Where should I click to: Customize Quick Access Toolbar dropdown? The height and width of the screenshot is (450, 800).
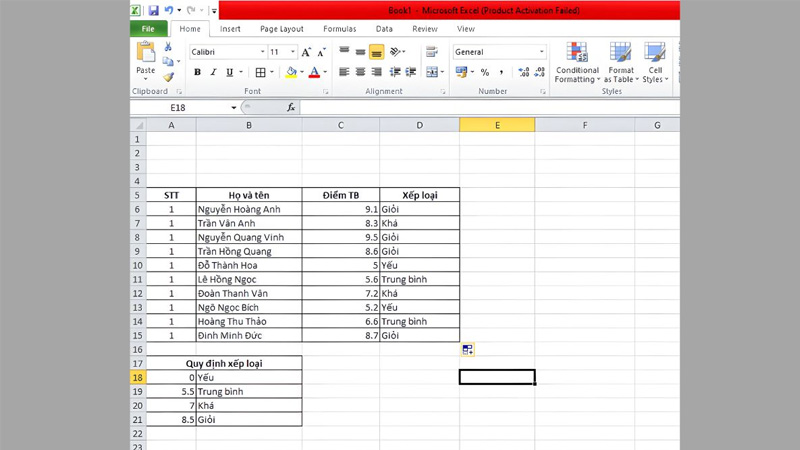point(214,11)
